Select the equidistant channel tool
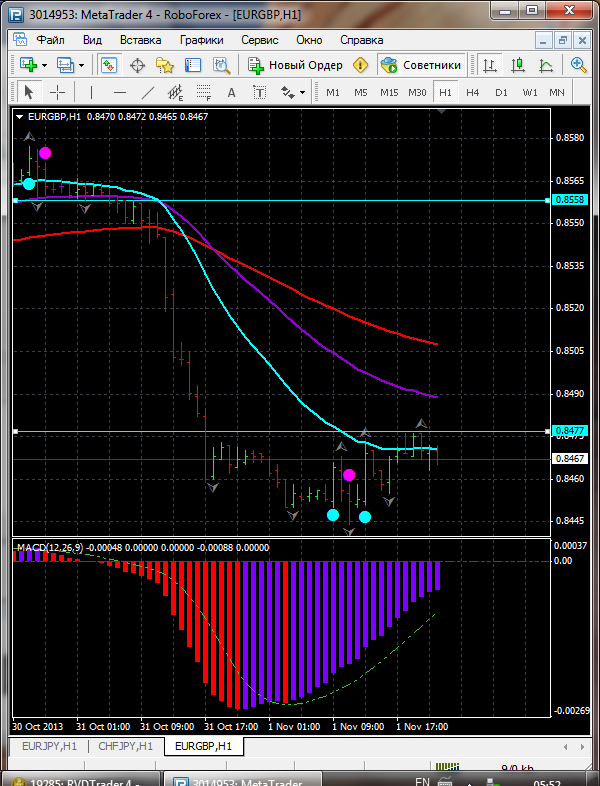This screenshot has width=600, height=786. (175, 92)
